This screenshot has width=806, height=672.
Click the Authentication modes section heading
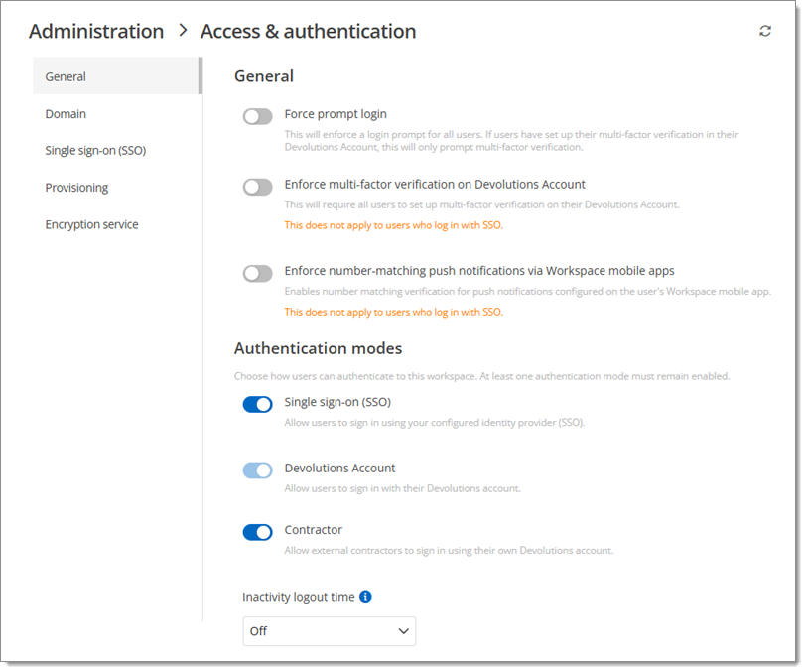pos(318,348)
